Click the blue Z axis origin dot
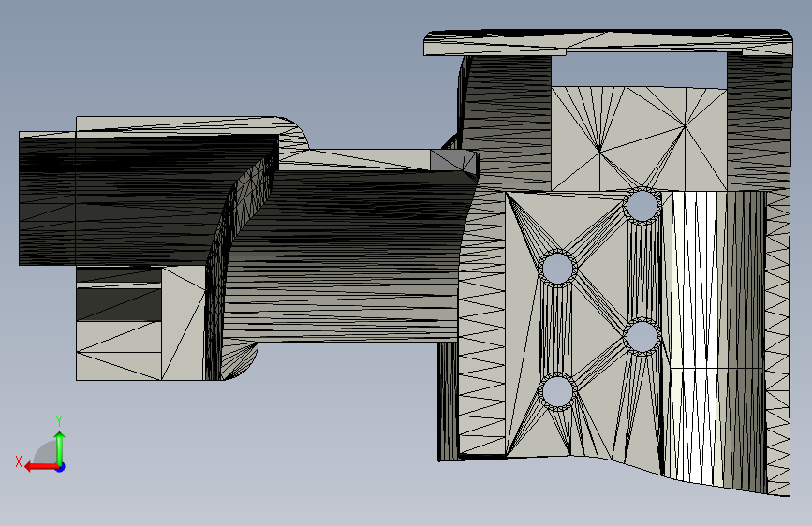 tap(61, 467)
